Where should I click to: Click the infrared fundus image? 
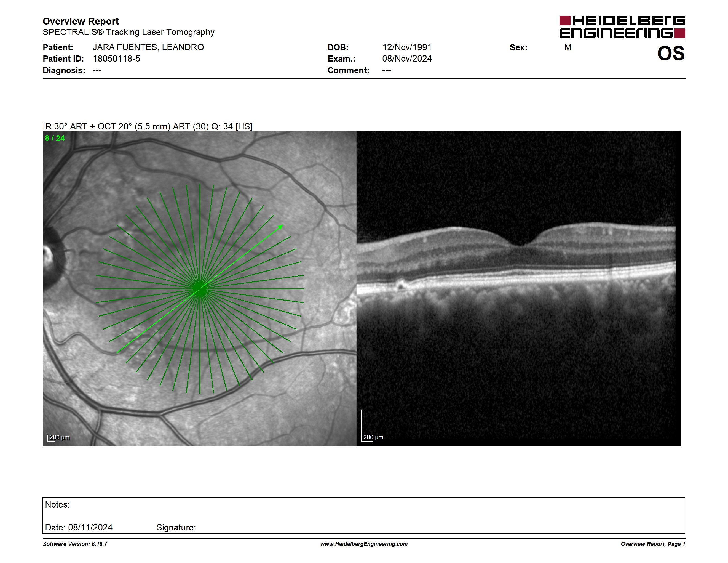click(x=199, y=288)
